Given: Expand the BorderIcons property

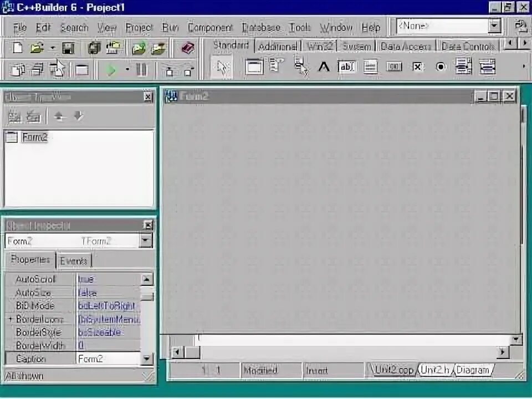Looking at the screenshot, I should tap(10, 319).
